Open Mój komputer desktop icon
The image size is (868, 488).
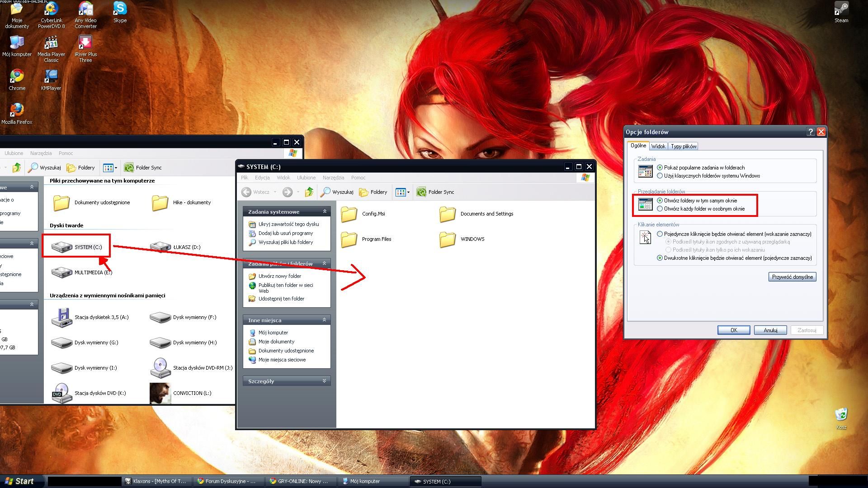pos(17,46)
